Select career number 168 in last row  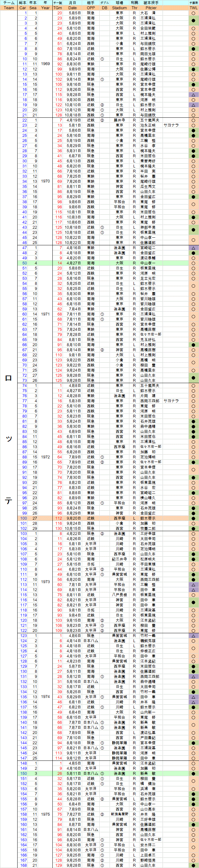(24, 865)
